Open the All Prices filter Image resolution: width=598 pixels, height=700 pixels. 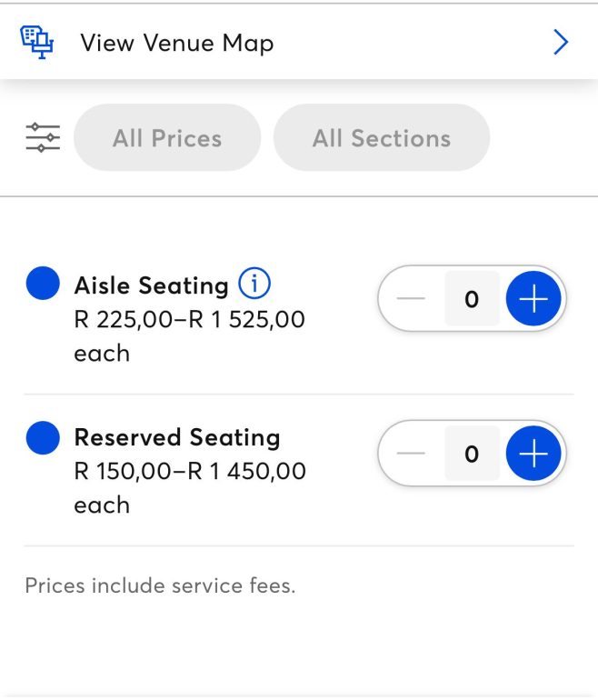(x=167, y=138)
